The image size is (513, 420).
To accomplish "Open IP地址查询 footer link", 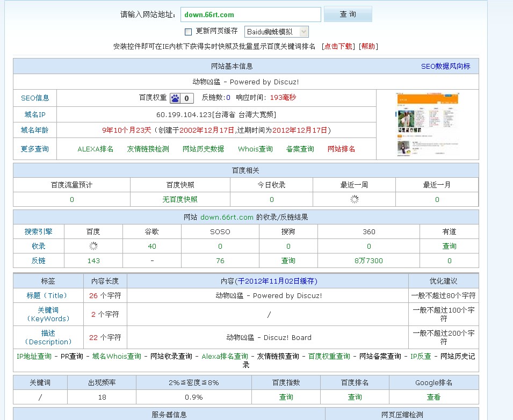I will point(34,356).
